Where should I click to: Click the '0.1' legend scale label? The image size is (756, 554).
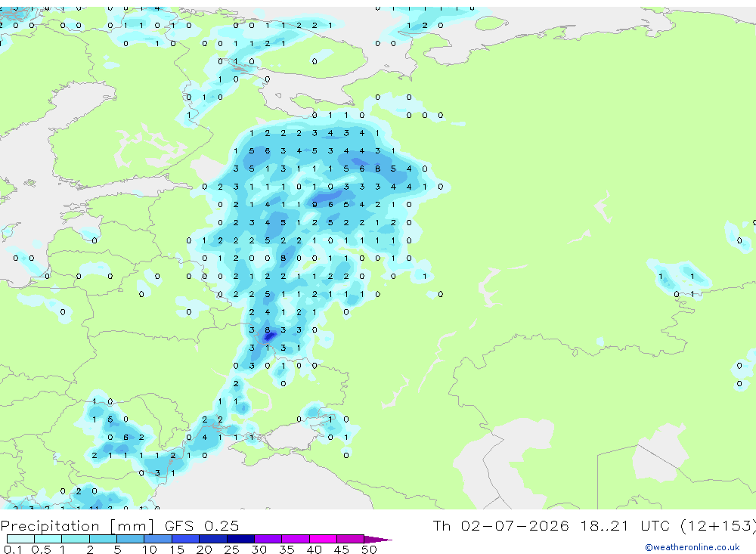pyautogui.click(x=13, y=549)
